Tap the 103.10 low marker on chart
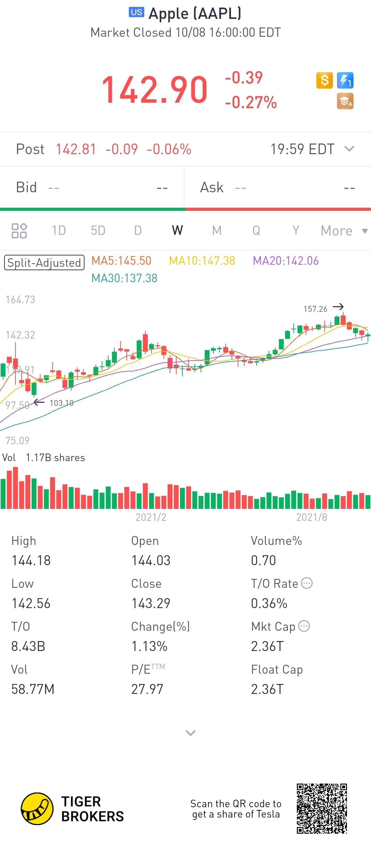 click(62, 403)
